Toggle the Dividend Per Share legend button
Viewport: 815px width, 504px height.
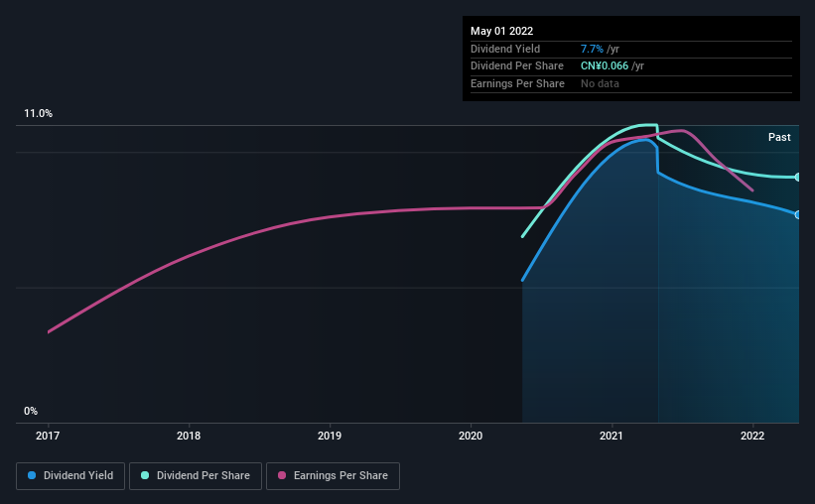[196, 476]
